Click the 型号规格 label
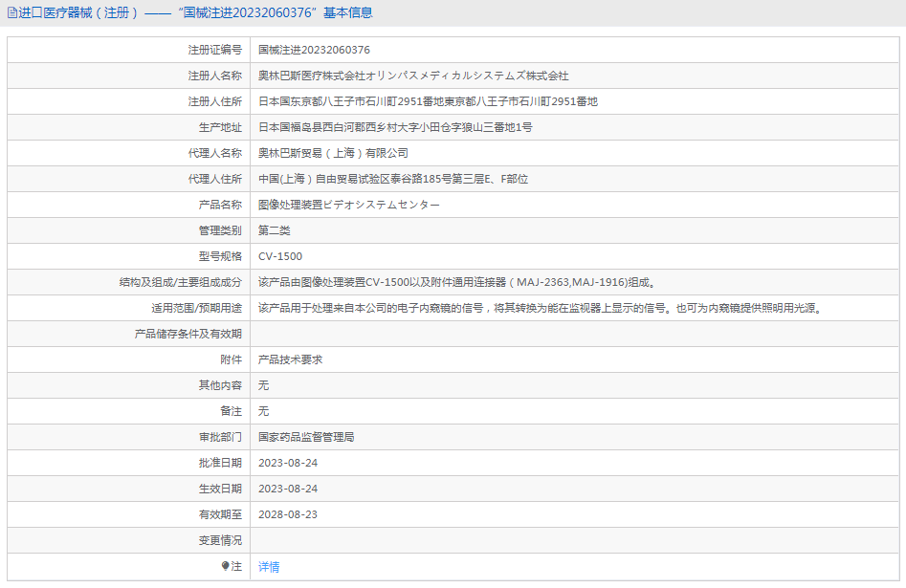906x588 pixels. pyautogui.click(x=220, y=256)
